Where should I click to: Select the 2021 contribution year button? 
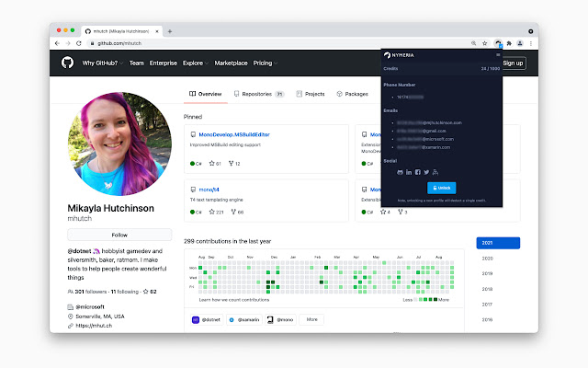tap(498, 243)
